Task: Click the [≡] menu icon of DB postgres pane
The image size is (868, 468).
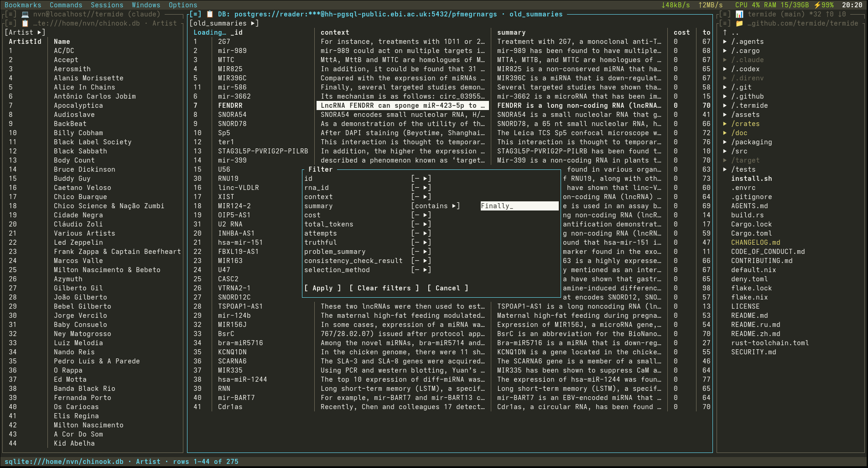Action: click(x=196, y=14)
